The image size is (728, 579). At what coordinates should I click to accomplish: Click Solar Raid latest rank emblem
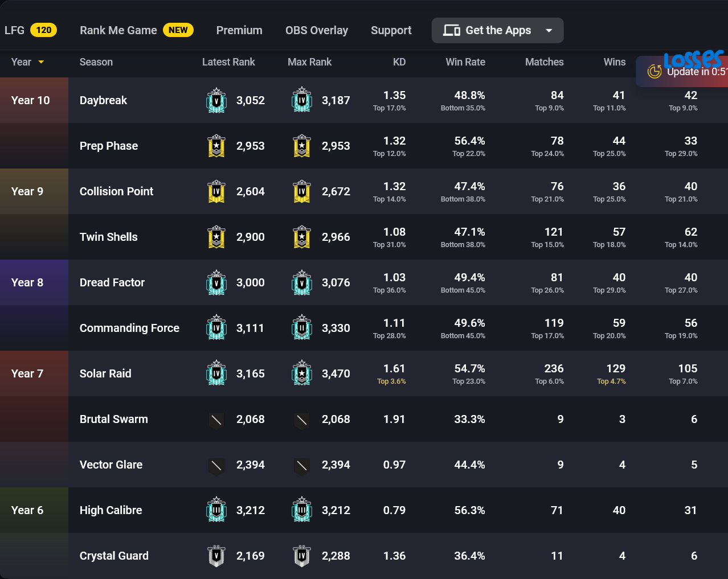coord(216,373)
